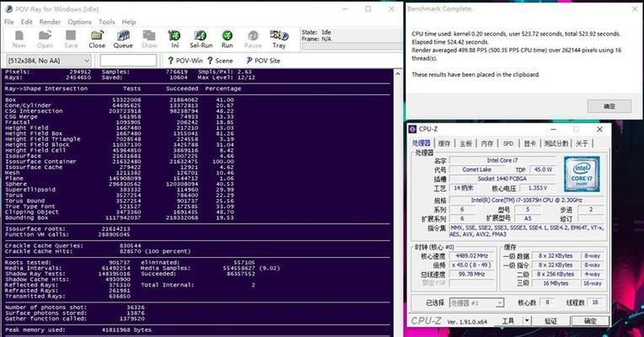The image size is (644, 337).
Task: Open POV-Win help link
Action: (x=185, y=61)
